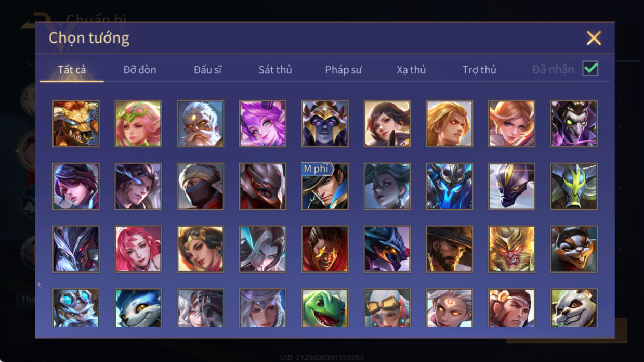This screenshot has width=644, height=362.
Task: Choose the golden Monkey King hero
Action: [512, 249]
